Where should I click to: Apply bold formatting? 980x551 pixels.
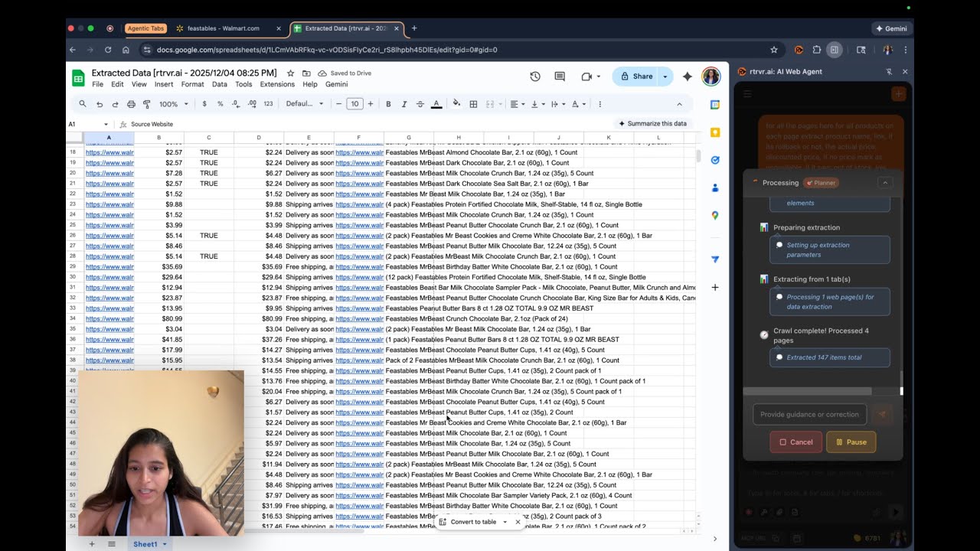coord(388,104)
